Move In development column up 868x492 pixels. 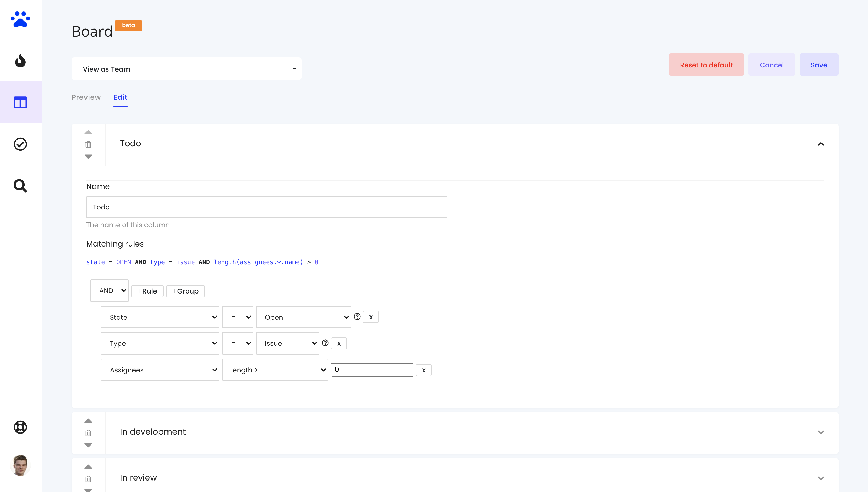88,421
